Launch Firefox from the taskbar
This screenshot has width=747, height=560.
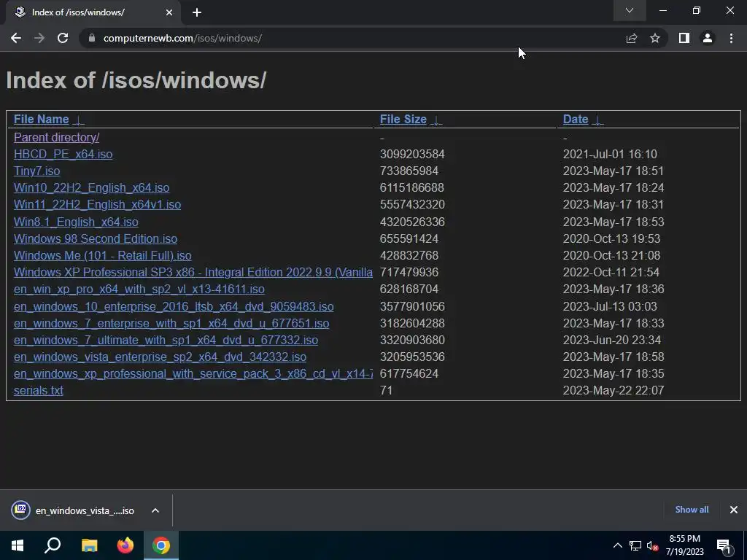pyautogui.click(x=125, y=545)
